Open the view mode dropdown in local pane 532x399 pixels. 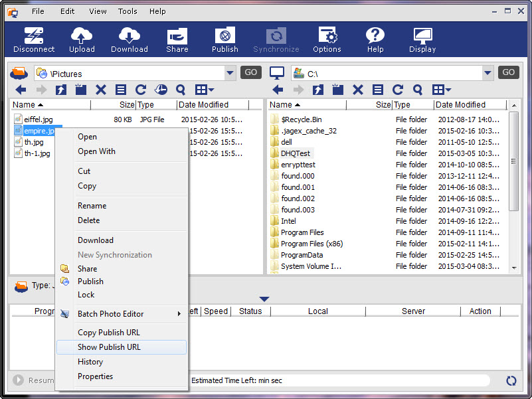[442, 90]
